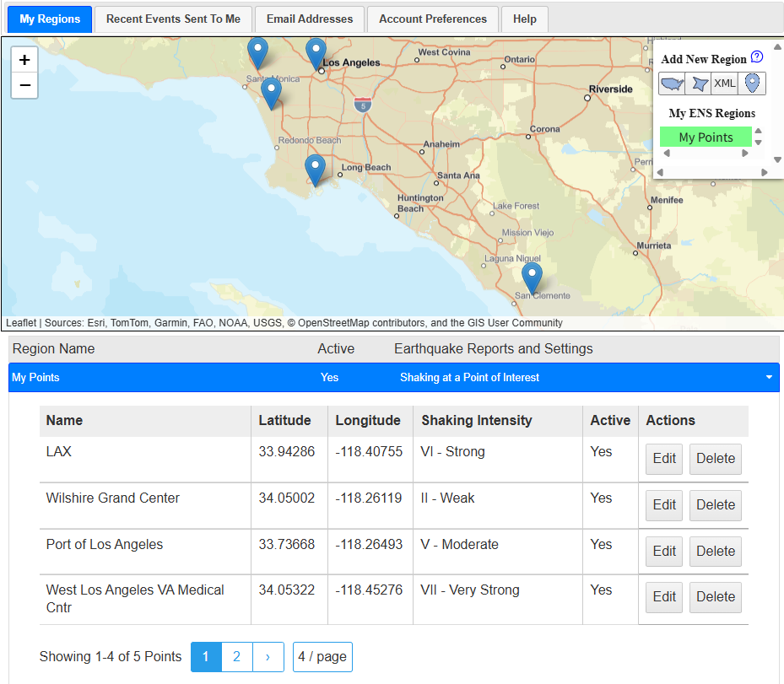This screenshot has height=684, width=784.
Task: Edit the Wilshire Grand Center point
Action: point(664,505)
